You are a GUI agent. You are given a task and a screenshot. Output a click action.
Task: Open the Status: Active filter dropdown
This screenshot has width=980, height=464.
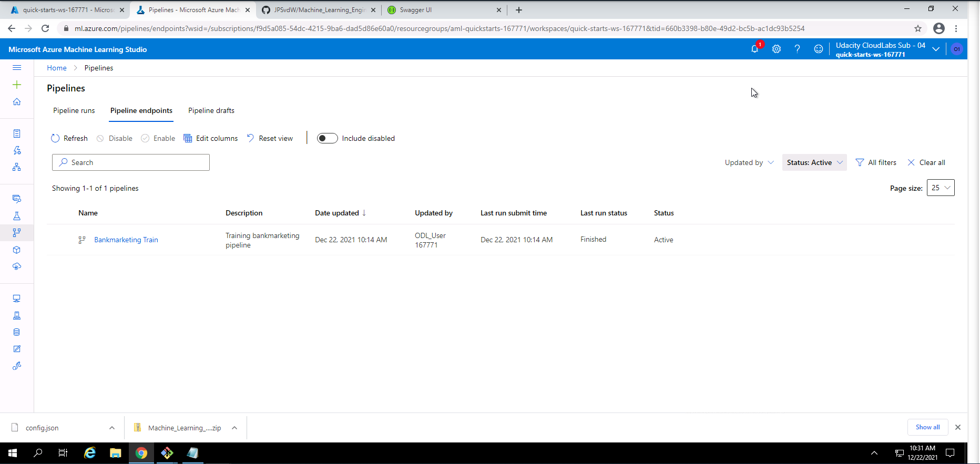[x=814, y=162]
